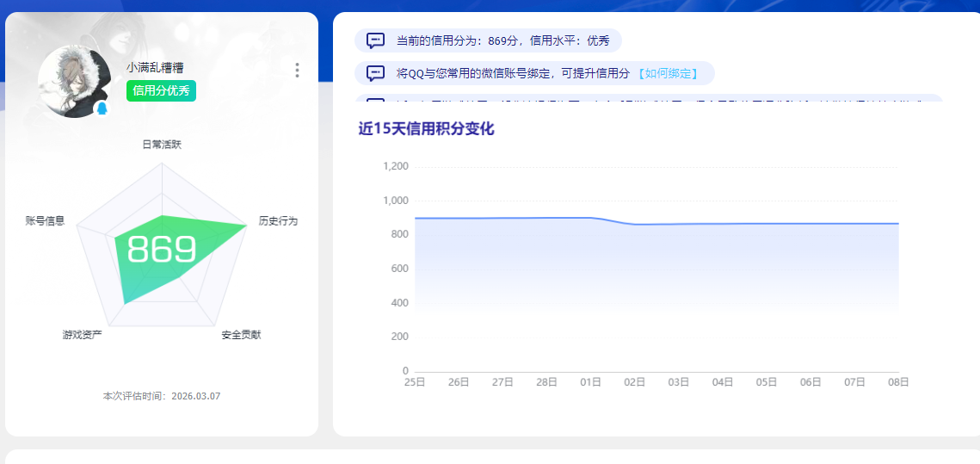
Task: Click the 03日 x-axis label
Action: [679, 382]
